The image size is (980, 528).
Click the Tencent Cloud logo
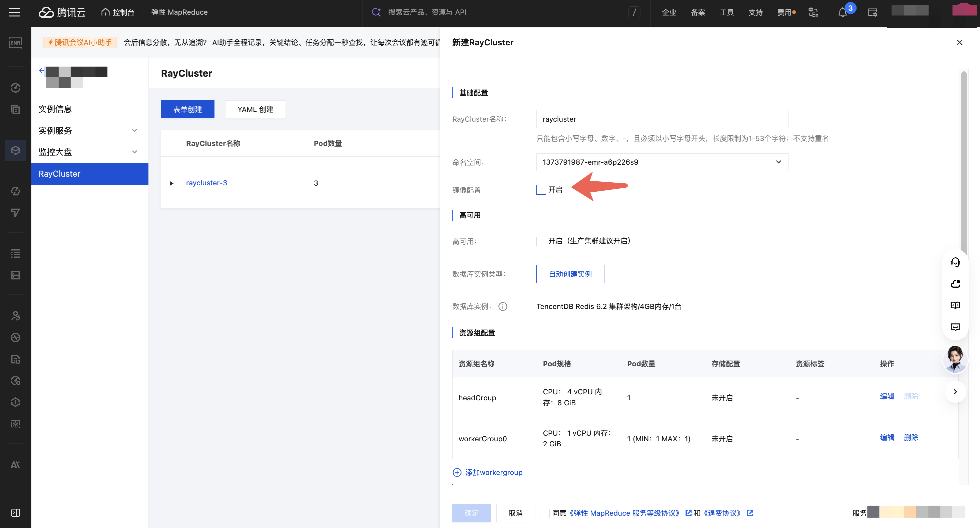tap(62, 12)
